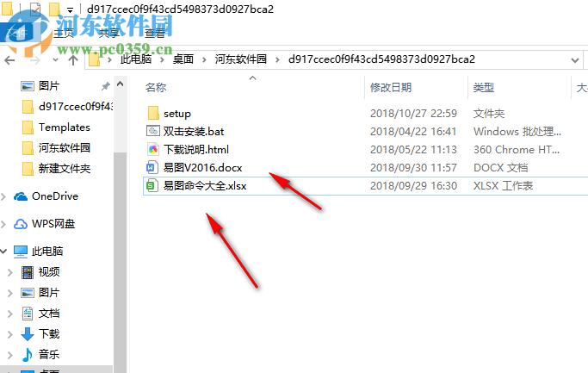Expand the OneDrive tree node

(x=3, y=196)
